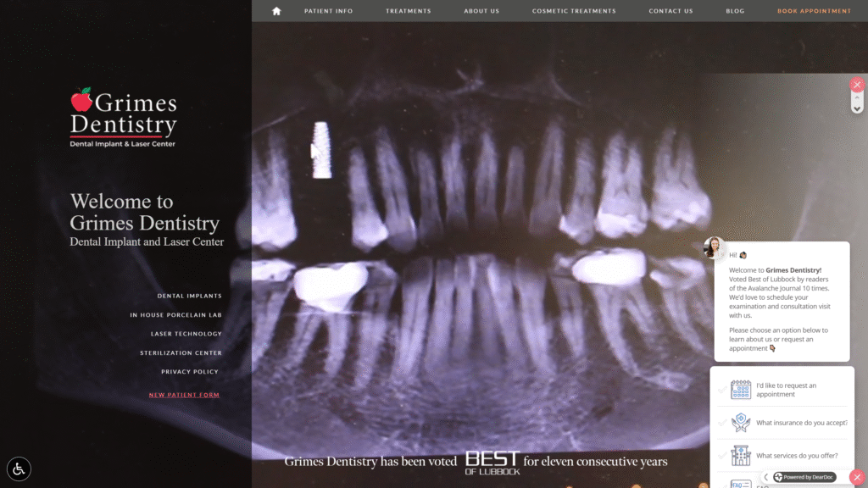868x488 pixels.
Task: Click the Book Appointment link
Action: [814, 11]
